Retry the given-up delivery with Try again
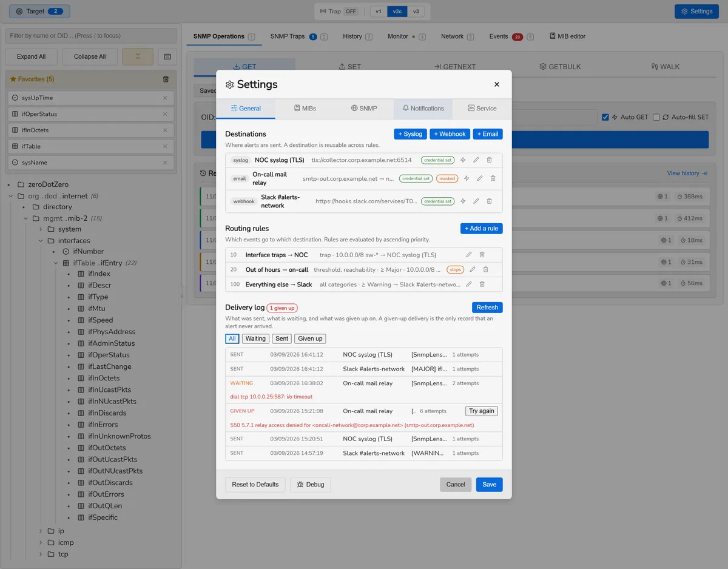 [482, 411]
